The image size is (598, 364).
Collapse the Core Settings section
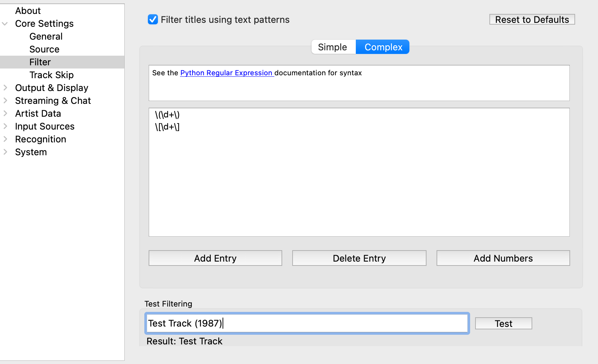coord(5,24)
